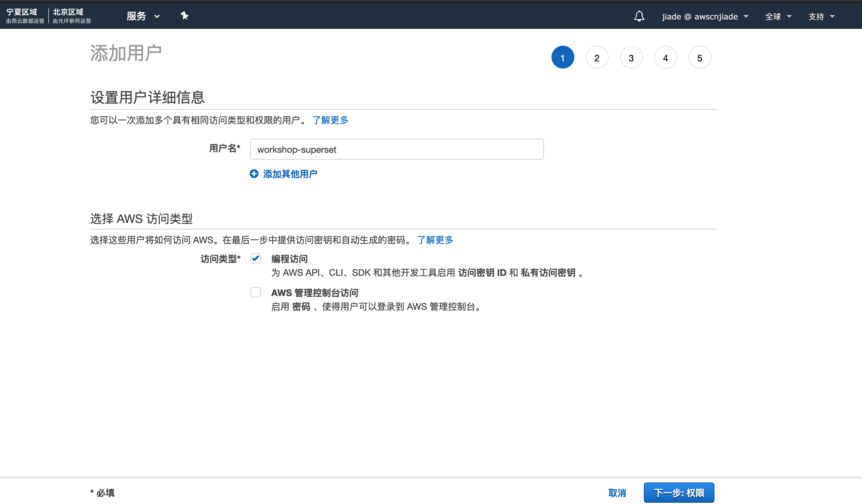Jump to step 5 circle

[699, 57]
